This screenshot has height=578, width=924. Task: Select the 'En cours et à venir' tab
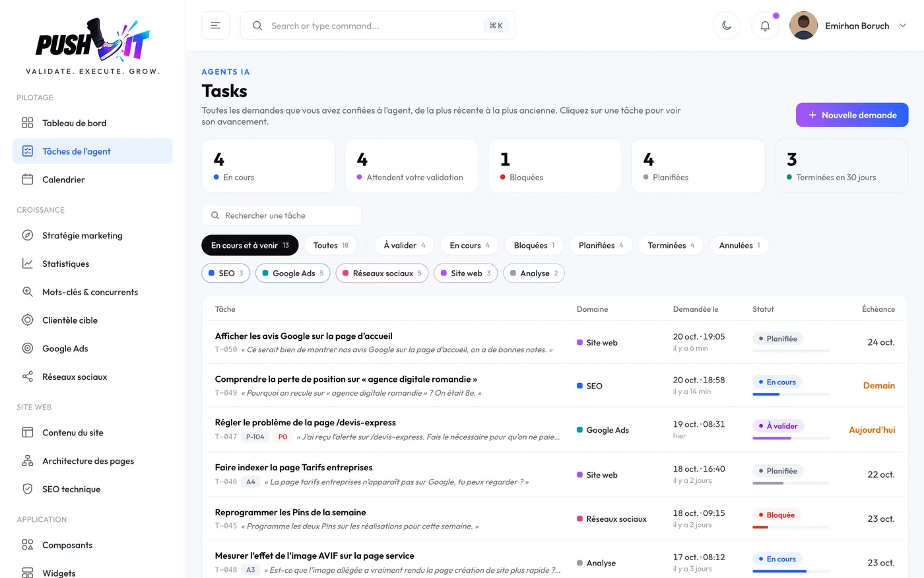(x=250, y=246)
